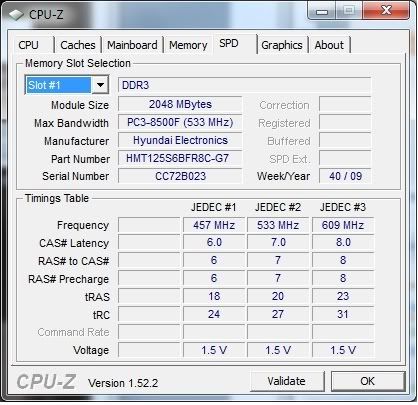Select the 2048 MBytes module size value
Viewport: 418px width, 405px height.
(x=180, y=104)
